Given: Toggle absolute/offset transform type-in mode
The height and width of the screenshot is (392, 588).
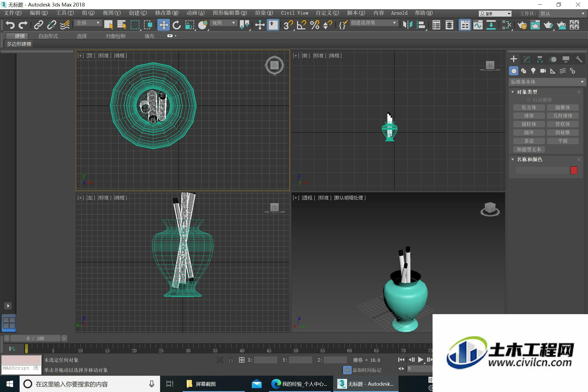Looking at the screenshot, I should (241, 360).
